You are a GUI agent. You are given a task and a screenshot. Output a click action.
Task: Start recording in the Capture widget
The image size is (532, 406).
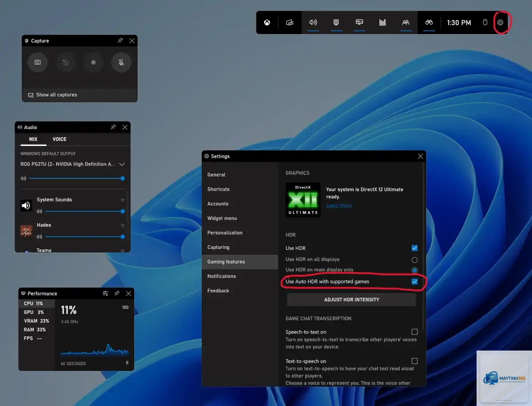[x=93, y=63]
